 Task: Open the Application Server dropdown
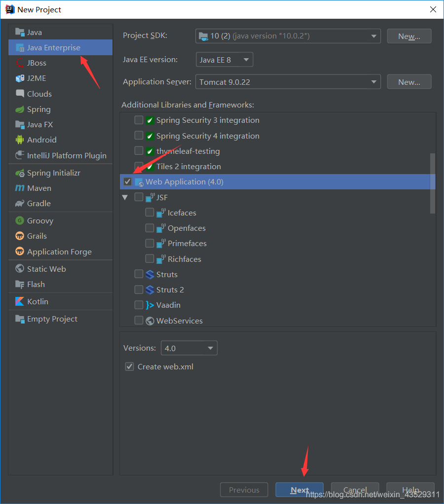[288, 82]
